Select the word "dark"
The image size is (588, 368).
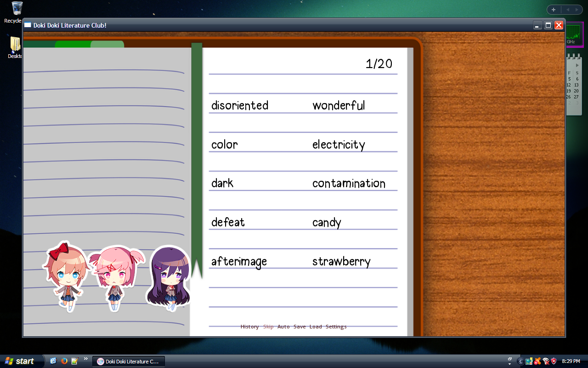point(222,183)
